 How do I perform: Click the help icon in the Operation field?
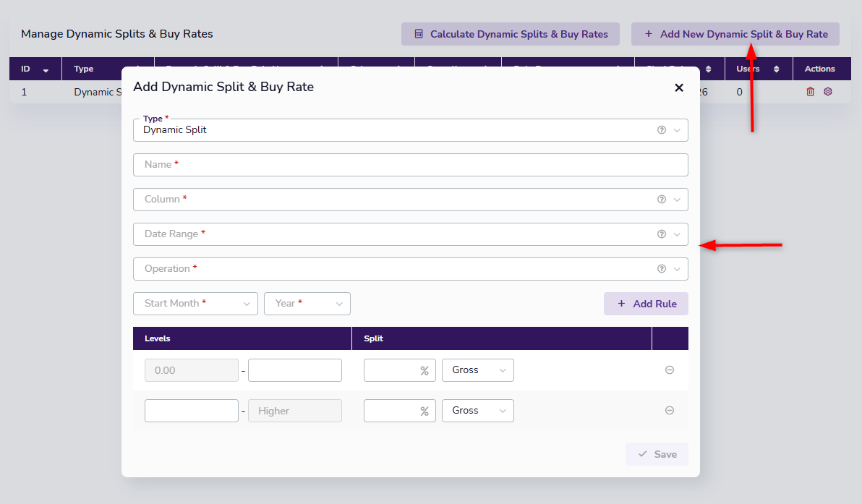[661, 269]
